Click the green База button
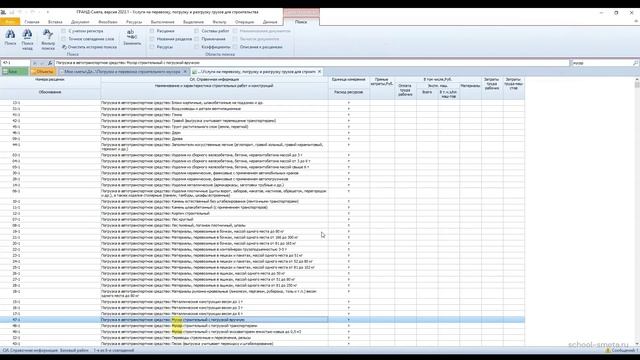 click(x=14, y=71)
